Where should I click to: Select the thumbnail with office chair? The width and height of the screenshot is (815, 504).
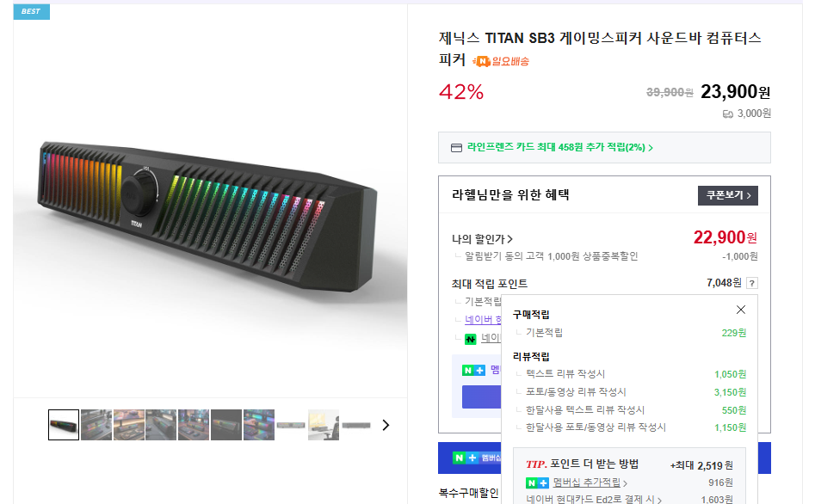pyautogui.click(x=324, y=425)
